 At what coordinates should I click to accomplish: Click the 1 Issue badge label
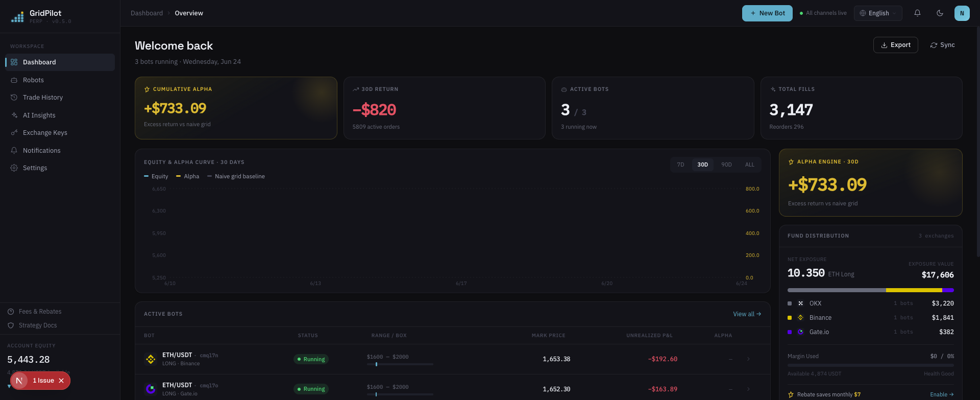pyautogui.click(x=43, y=381)
